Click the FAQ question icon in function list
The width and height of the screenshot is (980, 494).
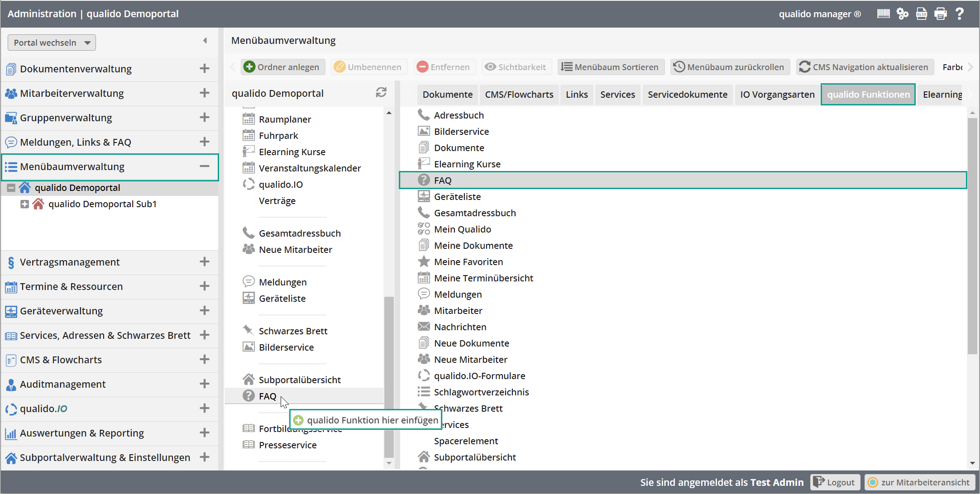(424, 180)
